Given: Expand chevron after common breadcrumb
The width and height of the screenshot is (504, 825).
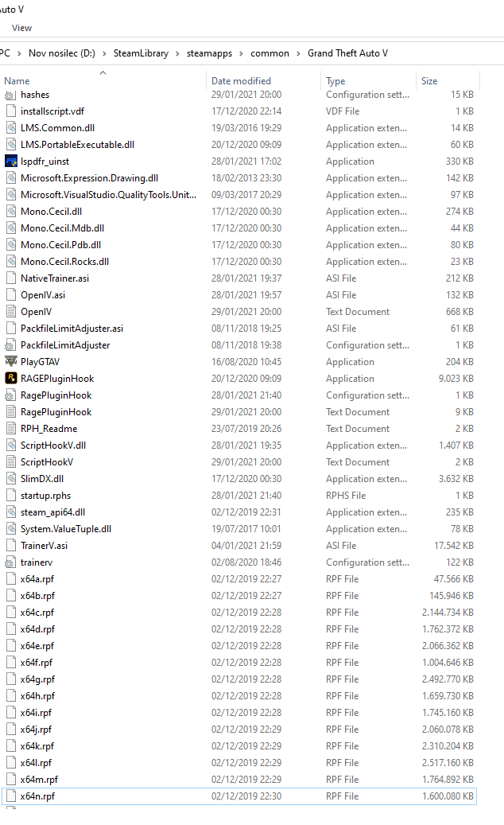Looking at the screenshot, I should [x=298, y=53].
